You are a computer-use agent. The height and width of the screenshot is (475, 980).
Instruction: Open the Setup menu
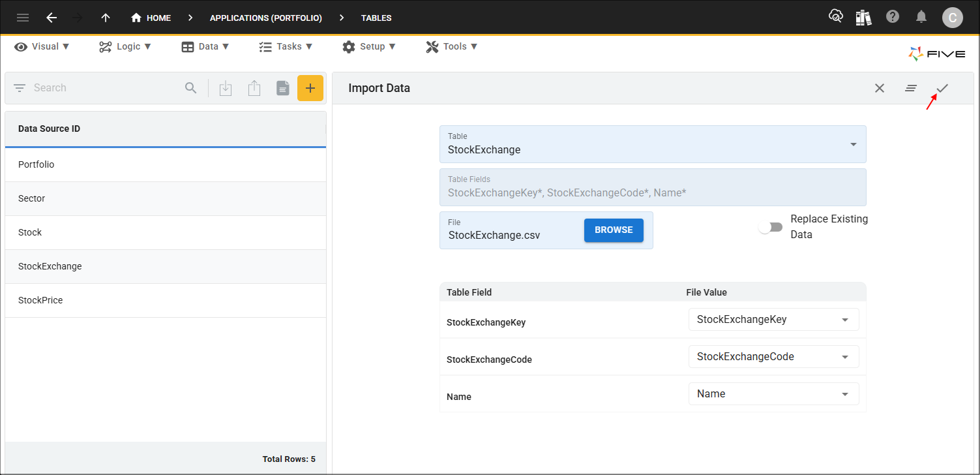[368, 46]
